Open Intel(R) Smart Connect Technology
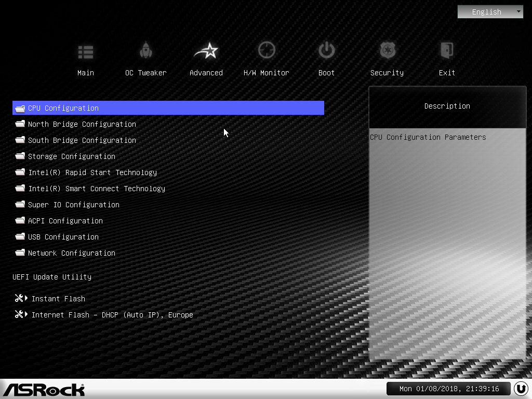The width and height of the screenshot is (532, 399). [97, 189]
